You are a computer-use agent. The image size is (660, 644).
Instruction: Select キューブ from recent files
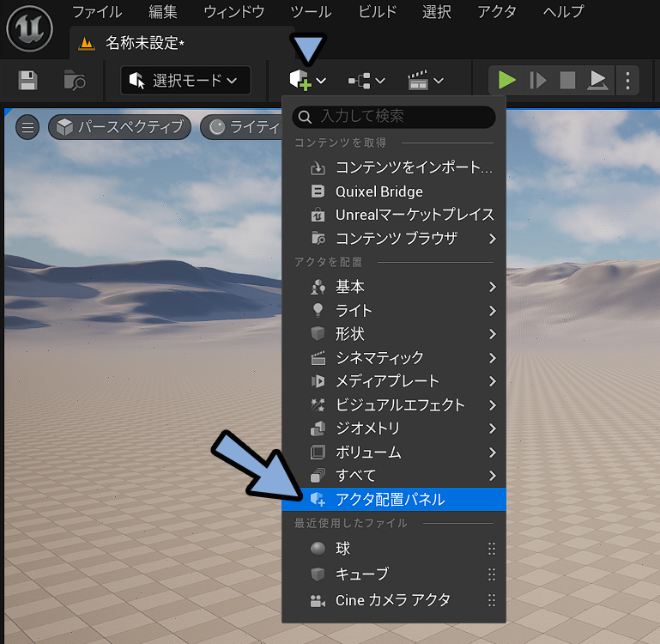point(394,574)
